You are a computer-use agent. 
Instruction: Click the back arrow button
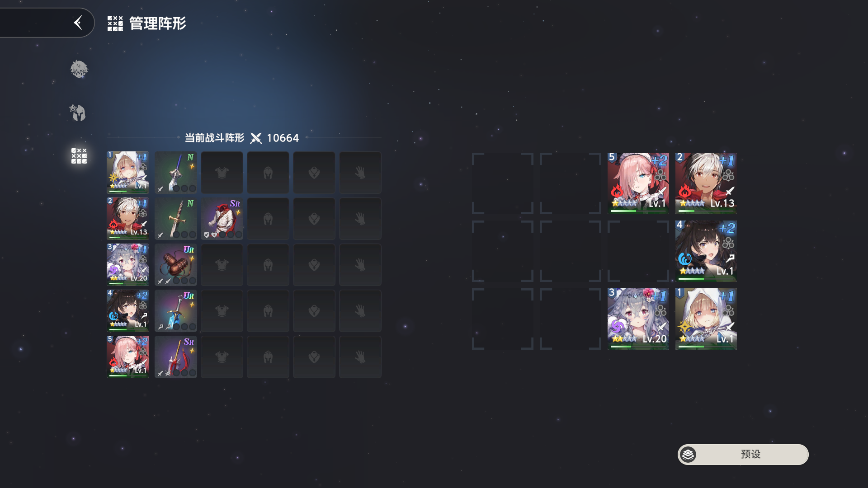(x=78, y=23)
